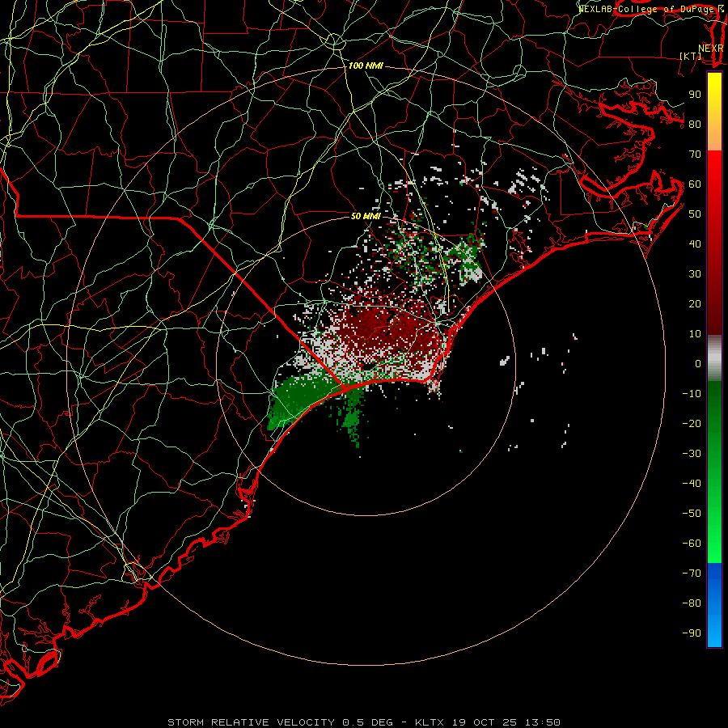Image resolution: width=728 pixels, height=728 pixels.
Task: Click the 10 value on velocity scale
Action: tap(695, 334)
